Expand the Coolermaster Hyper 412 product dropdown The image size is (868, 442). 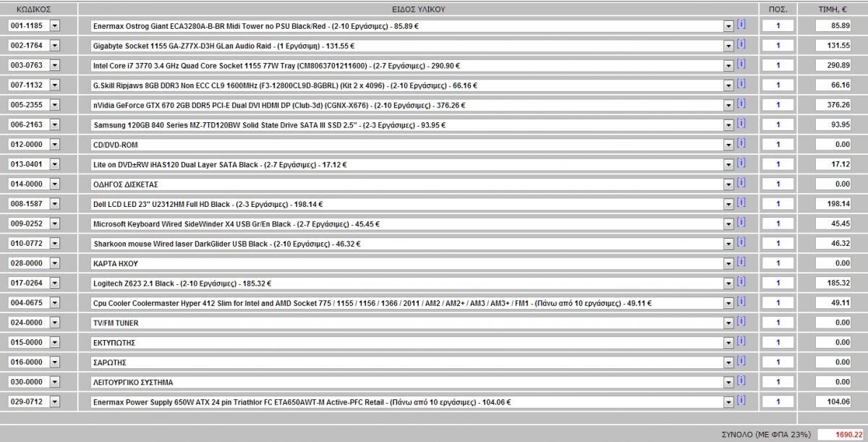pyautogui.click(x=728, y=302)
